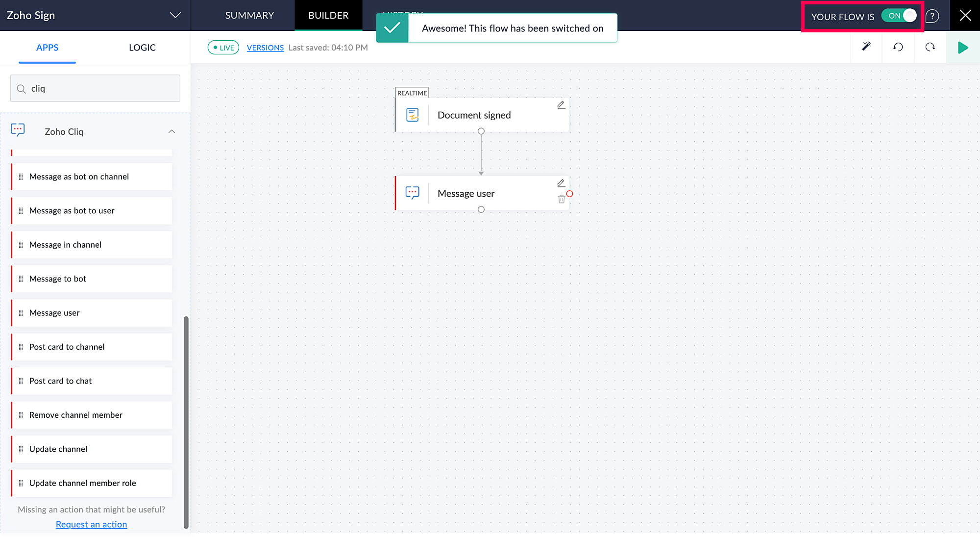Edit the Message user action pencil icon
The image size is (980, 537).
point(561,183)
